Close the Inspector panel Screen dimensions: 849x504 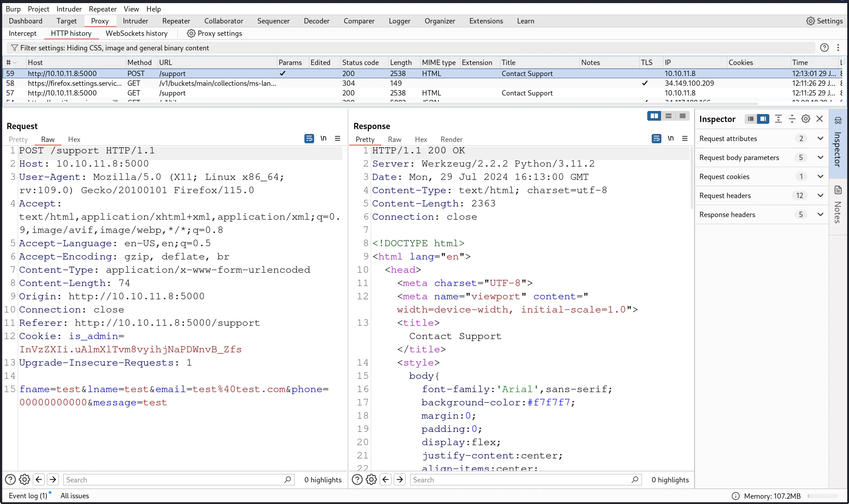tap(819, 118)
